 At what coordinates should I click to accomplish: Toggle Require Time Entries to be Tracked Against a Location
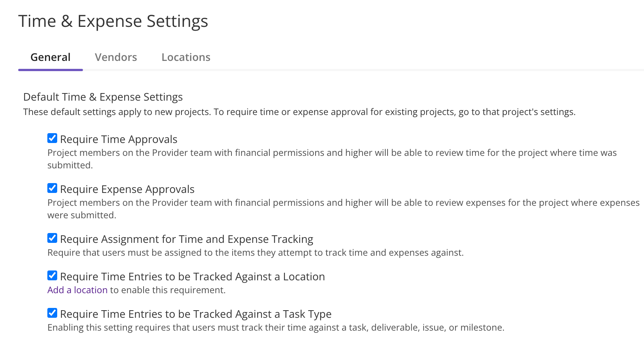tap(52, 276)
